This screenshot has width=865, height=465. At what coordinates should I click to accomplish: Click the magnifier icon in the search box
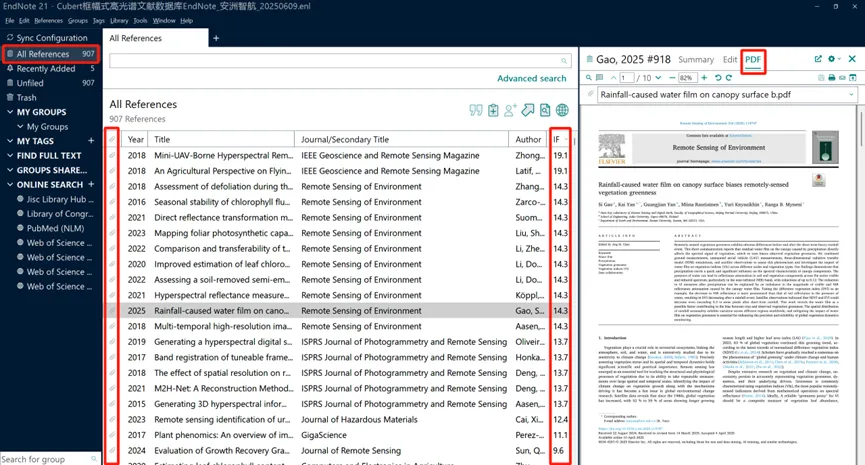[x=564, y=61]
